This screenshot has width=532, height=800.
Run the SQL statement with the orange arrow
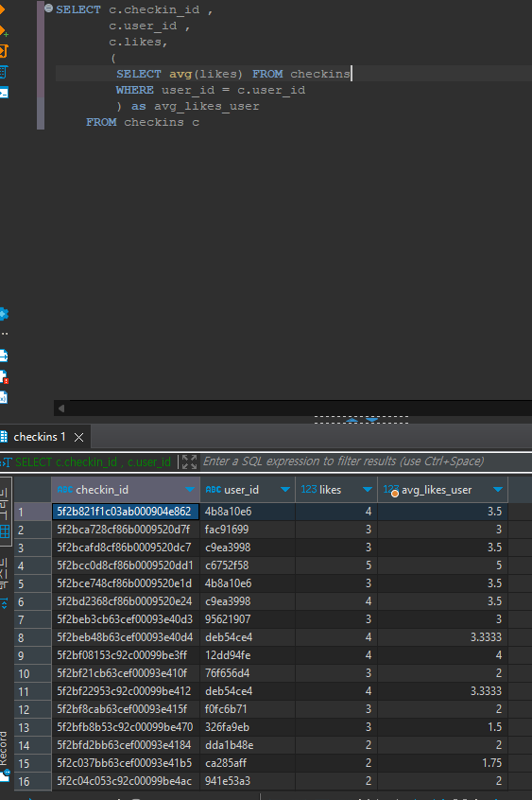pyautogui.click(x=2, y=9)
